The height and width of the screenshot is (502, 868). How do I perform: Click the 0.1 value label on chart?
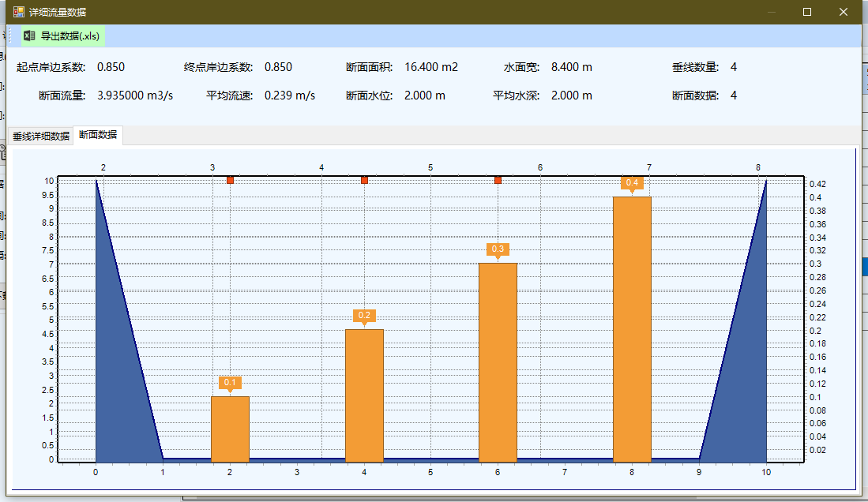click(x=231, y=383)
